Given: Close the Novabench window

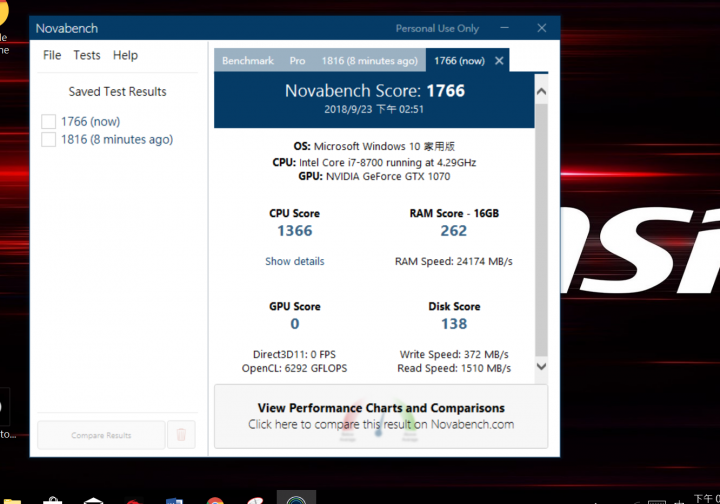Looking at the screenshot, I should [542, 28].
